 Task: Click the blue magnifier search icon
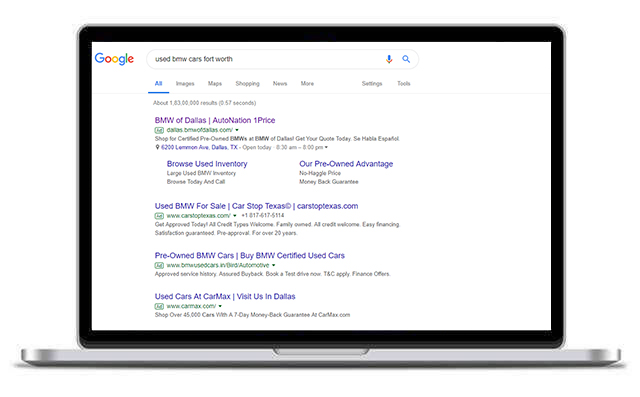pos(406,59)
